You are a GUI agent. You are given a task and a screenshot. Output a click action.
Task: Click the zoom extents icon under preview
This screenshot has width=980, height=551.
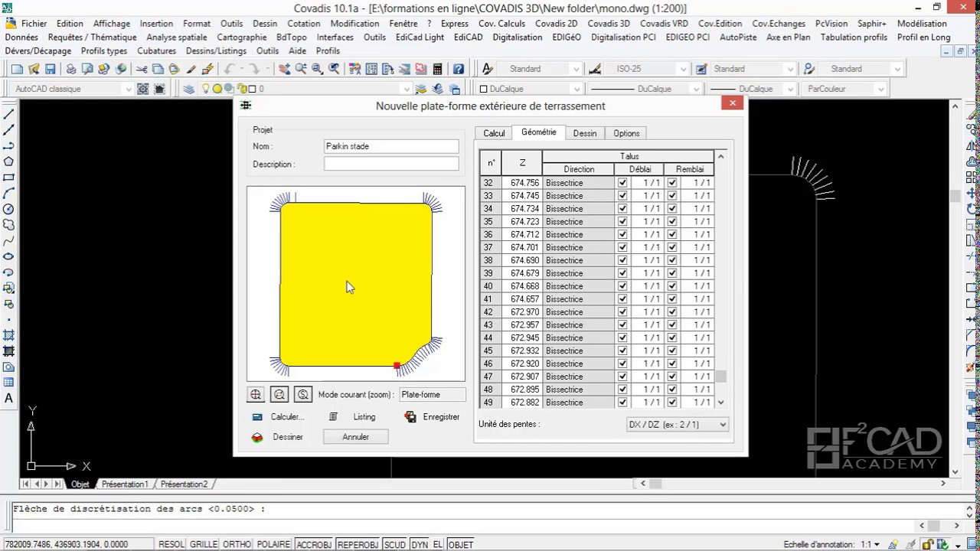(256, 394)
